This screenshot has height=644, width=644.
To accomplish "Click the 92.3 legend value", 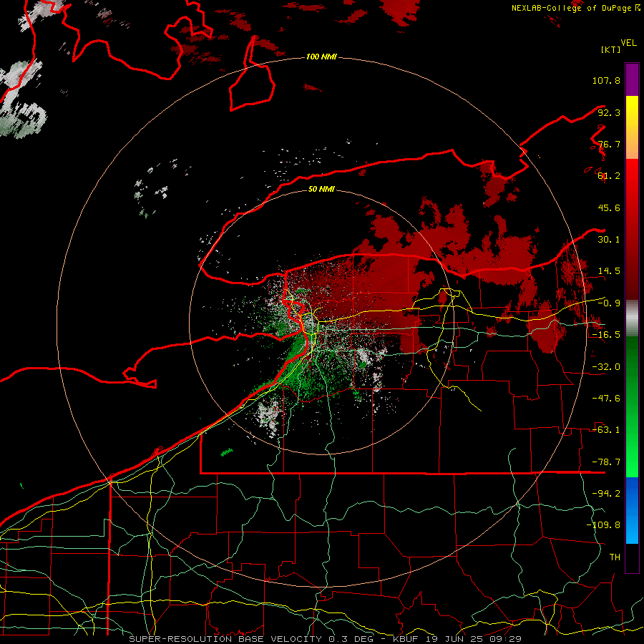I will tap(609, 112).
